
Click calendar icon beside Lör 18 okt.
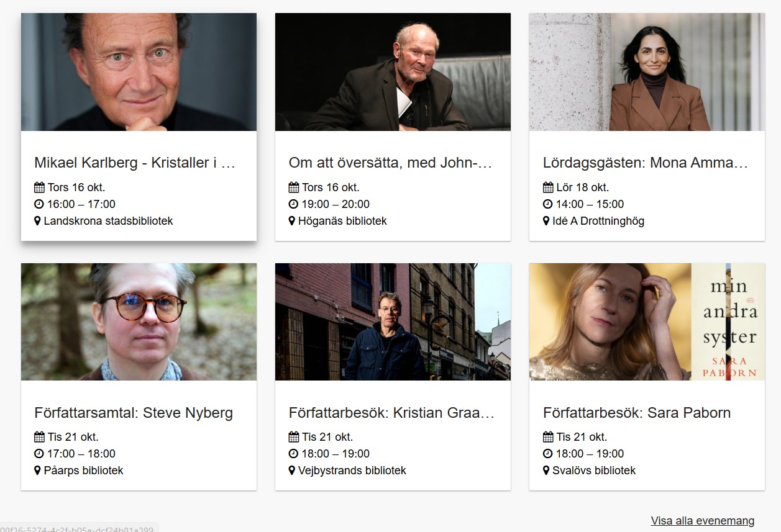click(x=548, y=187)
